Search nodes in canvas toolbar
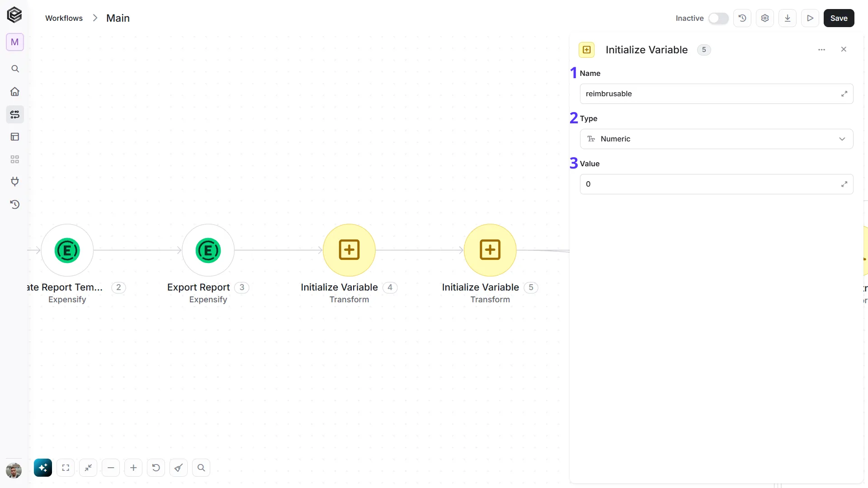868x488 pixels. [x=201, y=468]
